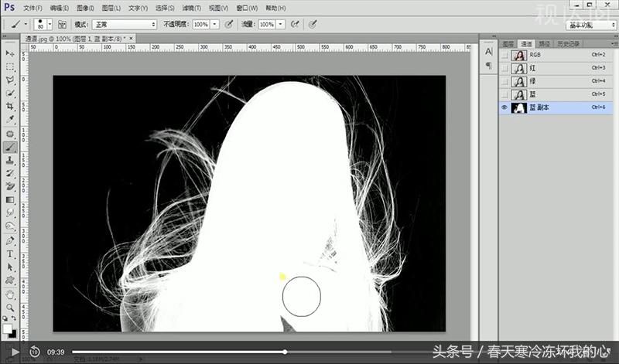Click the foreground color swatch
Viewport: 619px width, 364px height.
(x=7, y=328)
